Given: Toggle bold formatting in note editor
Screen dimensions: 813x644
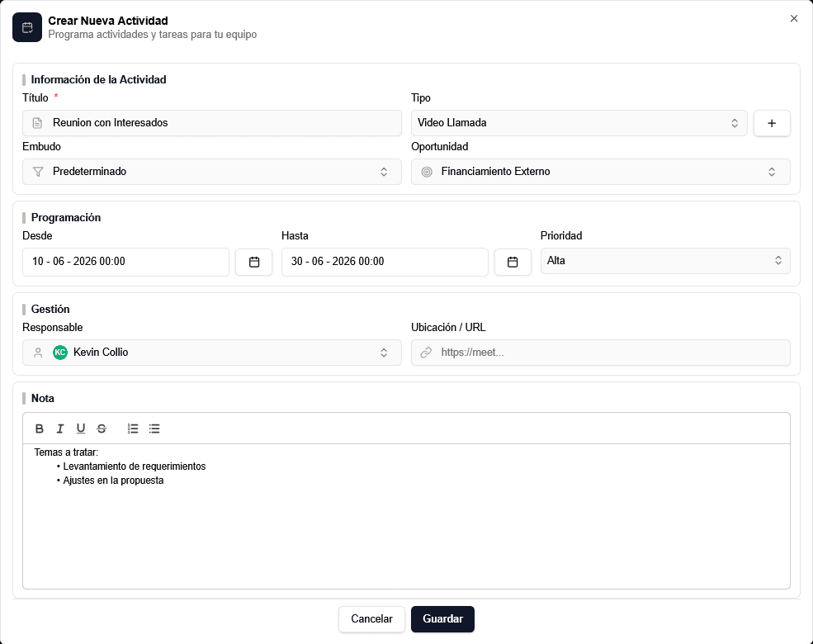Looking at the screenshot, I should (40, 429).
